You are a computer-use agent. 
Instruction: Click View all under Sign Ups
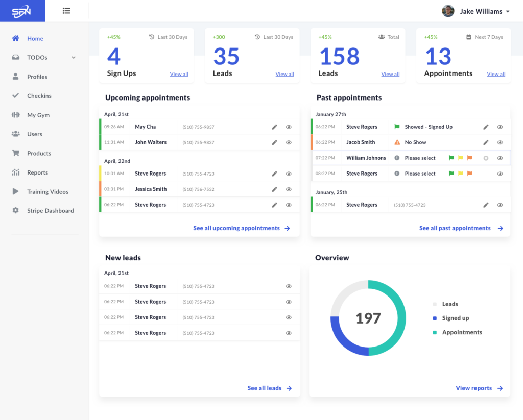coord(179,74)
